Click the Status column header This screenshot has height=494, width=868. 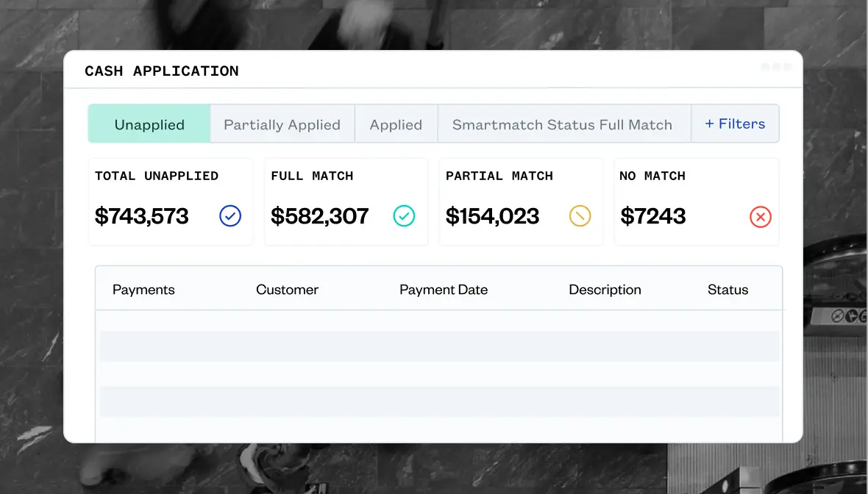click(728, 290)
